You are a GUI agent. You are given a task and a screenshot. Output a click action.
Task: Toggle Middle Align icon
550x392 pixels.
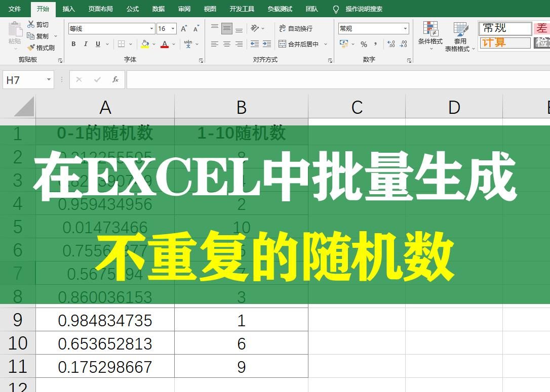tap(227, 28)
